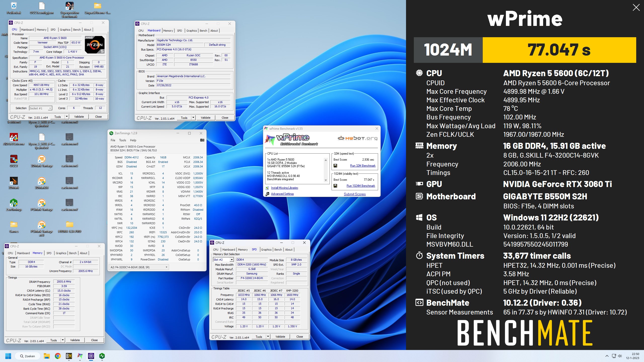Launch AIDA64 Extreme desktop shortcut
This screenshot has width=644, height=362.
click(x=14, y=139)
